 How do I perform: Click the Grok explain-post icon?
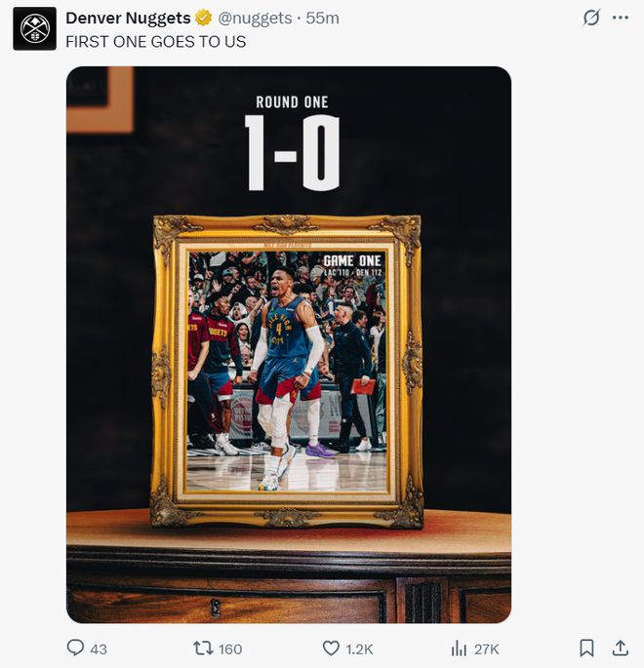[x=590, y=18]
